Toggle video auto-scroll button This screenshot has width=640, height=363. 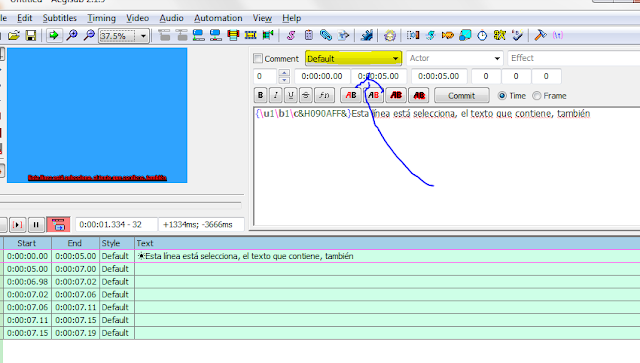click(58, 225)
